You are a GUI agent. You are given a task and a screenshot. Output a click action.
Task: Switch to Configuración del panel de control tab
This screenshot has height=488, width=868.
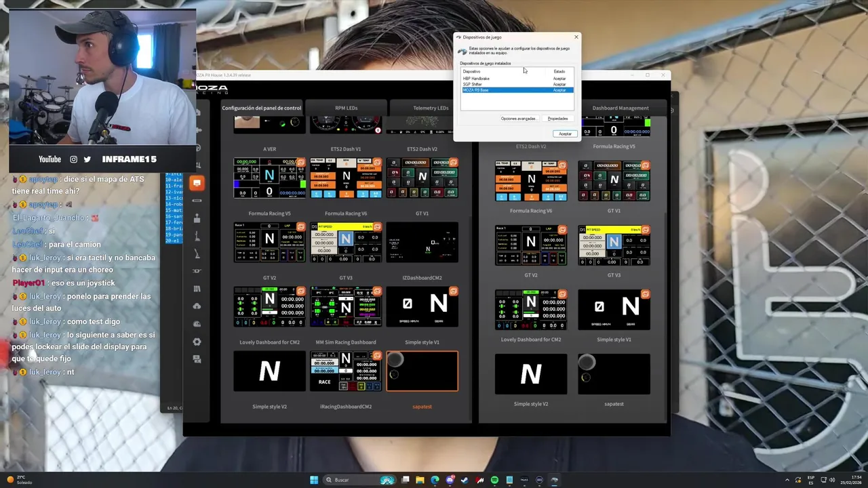pyautogui.click(x=261, y=108)
